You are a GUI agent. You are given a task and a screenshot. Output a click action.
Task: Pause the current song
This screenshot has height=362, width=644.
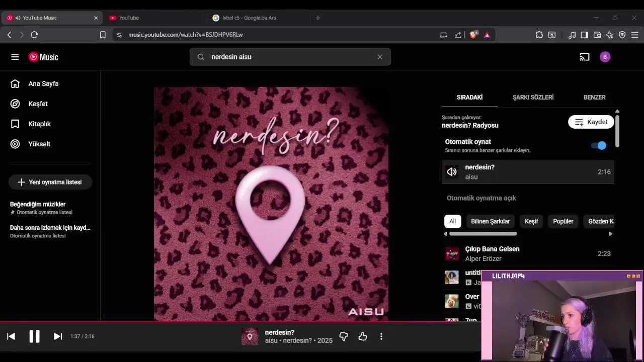(34, 336)
